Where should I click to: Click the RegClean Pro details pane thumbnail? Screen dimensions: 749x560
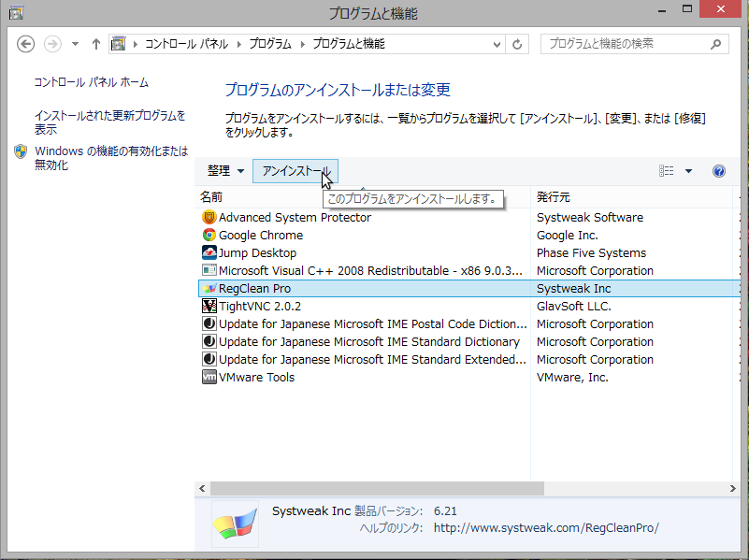pyautogui.click(x=235, y=524)
